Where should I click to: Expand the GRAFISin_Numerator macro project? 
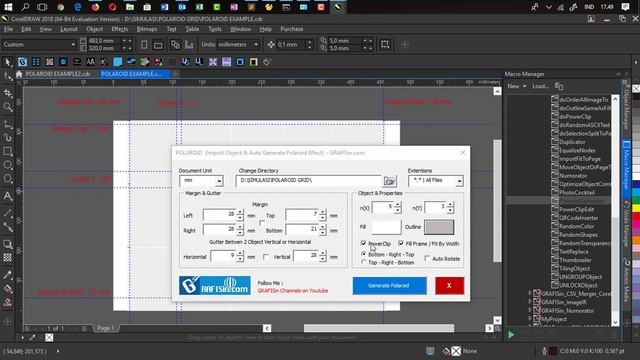coord(530,310)
